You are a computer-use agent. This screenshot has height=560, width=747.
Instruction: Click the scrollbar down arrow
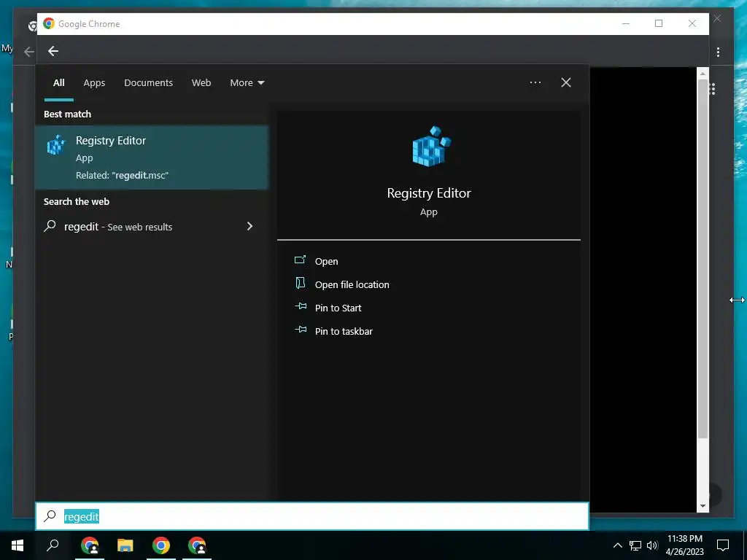(703, 506)
